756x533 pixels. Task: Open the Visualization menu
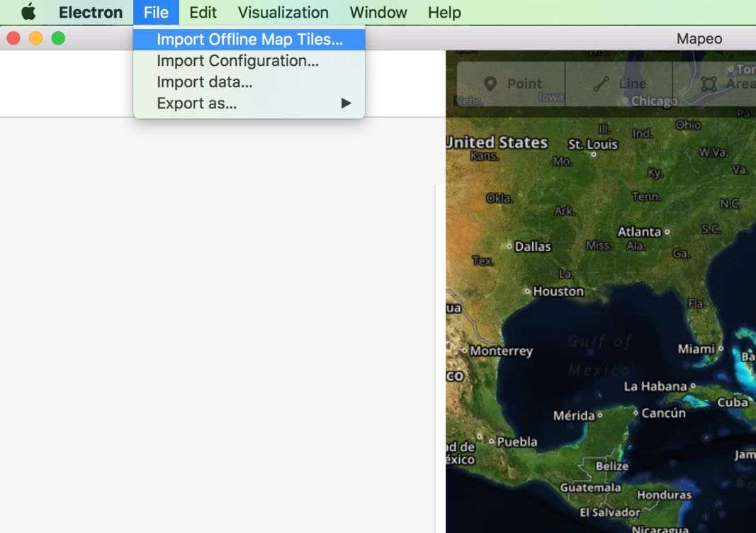283,12
